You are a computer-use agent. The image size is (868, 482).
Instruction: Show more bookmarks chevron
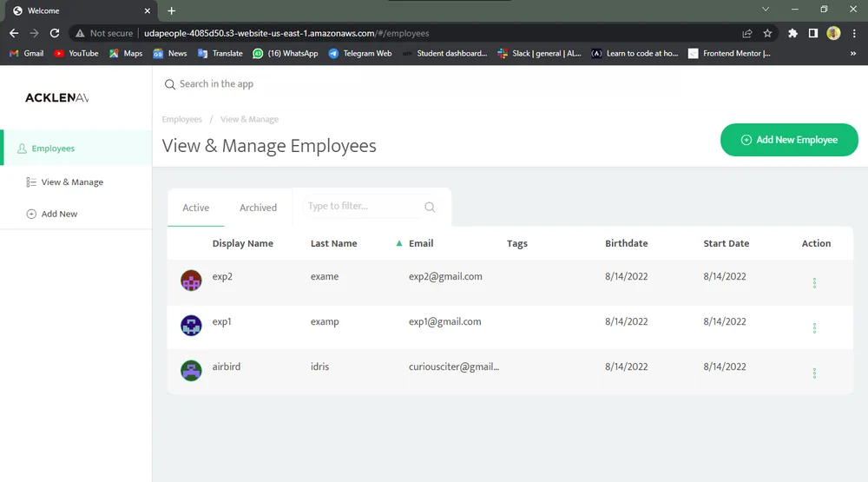[853, 53]
